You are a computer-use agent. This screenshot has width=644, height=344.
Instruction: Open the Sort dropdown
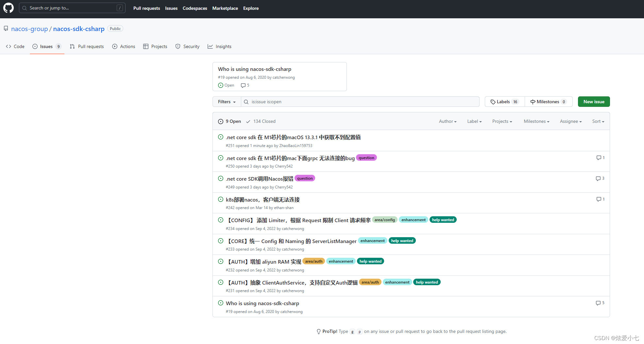(x=598, y=122)
